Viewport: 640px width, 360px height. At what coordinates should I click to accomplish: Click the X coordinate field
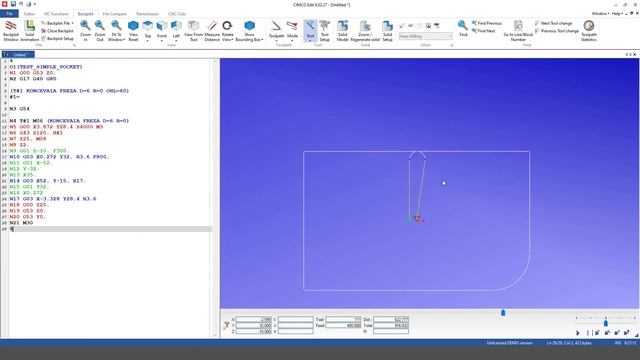pos(254,320)
